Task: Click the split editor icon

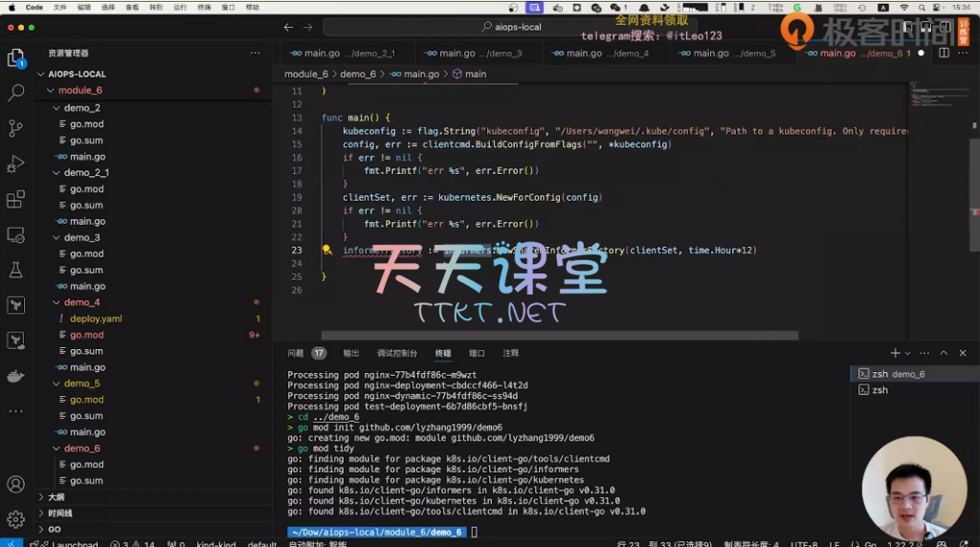Action: pos(944,54)
